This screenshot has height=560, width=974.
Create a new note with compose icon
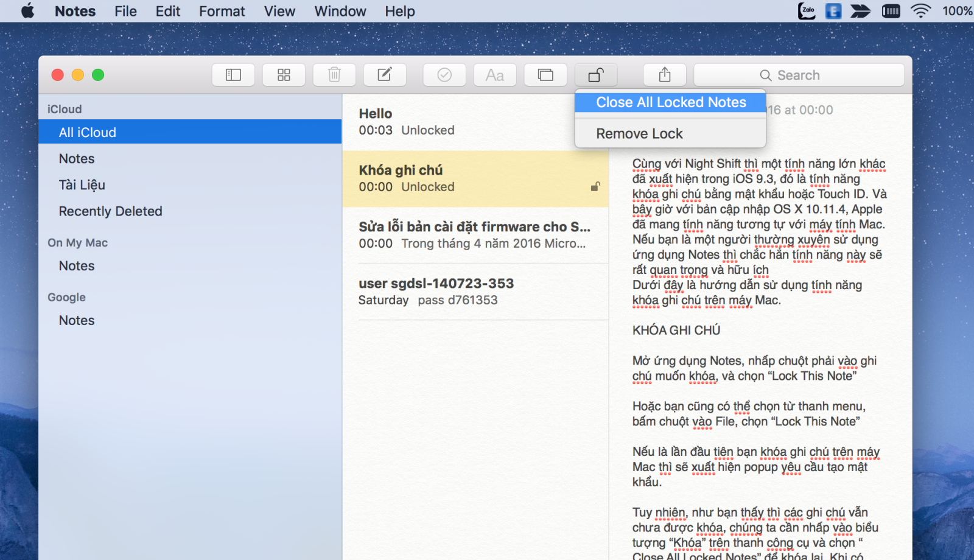click(x=385, y=75)
